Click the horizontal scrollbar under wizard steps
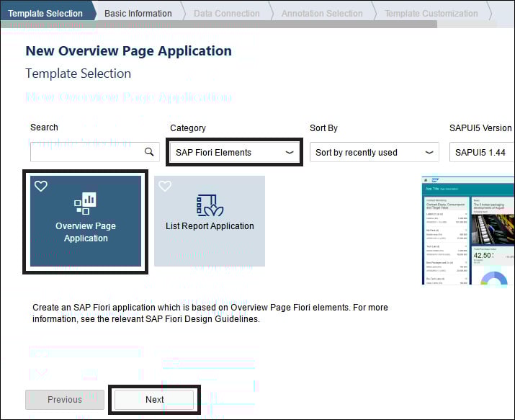 [219, 24]
